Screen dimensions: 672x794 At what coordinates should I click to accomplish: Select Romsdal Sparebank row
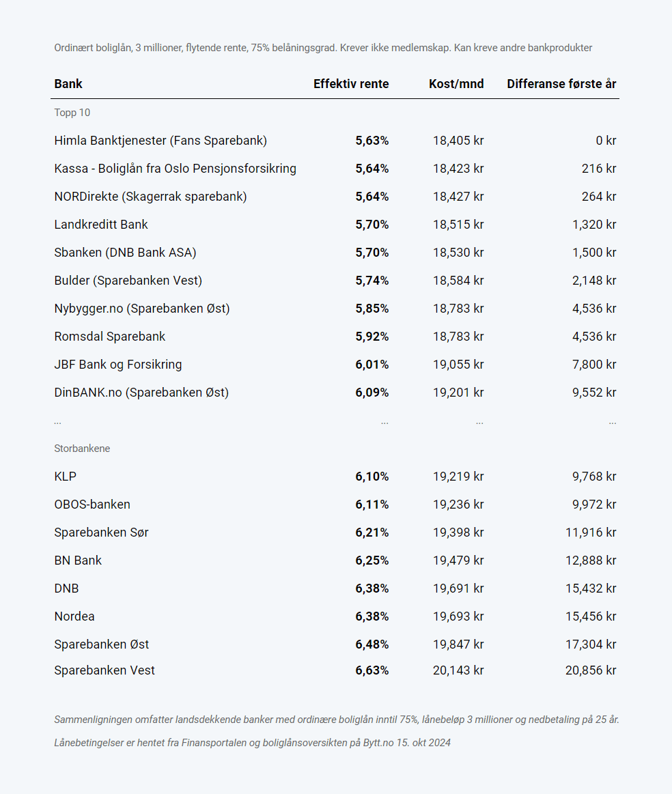[110, 337]
